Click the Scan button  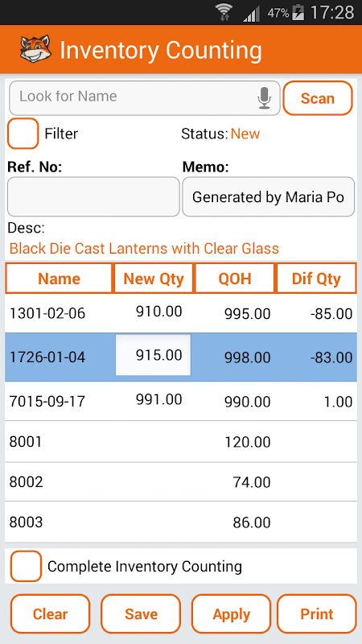[318, 98]
